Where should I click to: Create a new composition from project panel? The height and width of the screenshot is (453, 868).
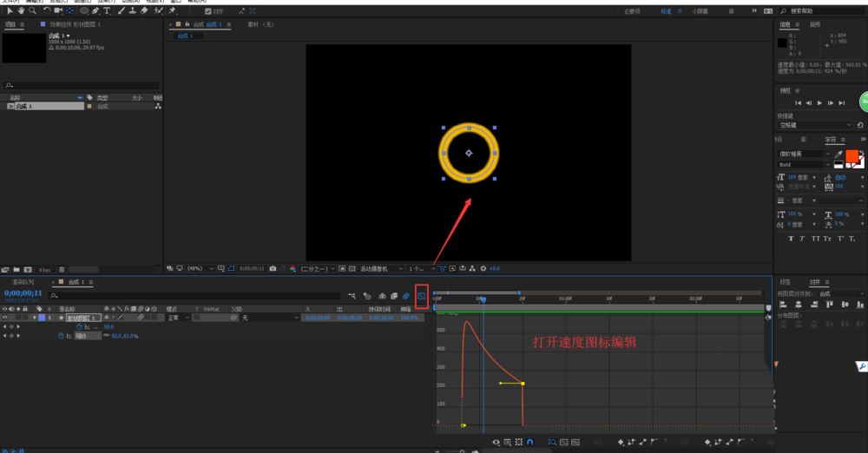(x=28, y=270)
